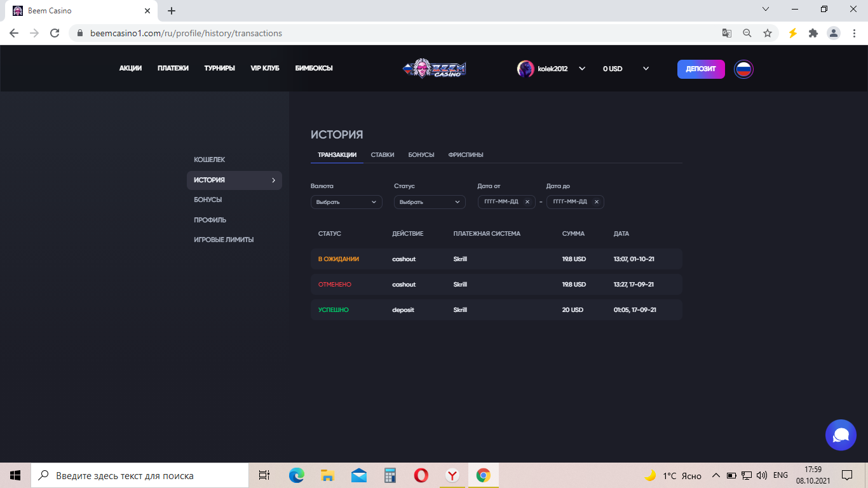The width and height of the screenshot is (868, 488).
Task: Expand the kolek2012 account dropdown
Action: (582, 69)
